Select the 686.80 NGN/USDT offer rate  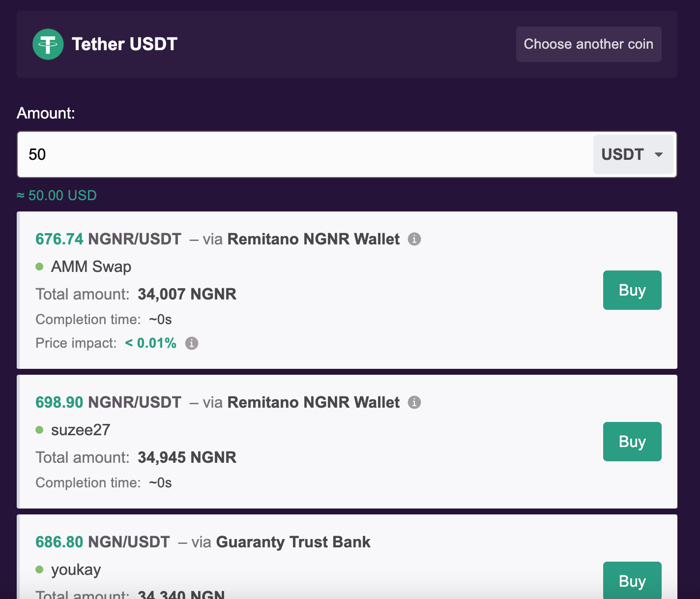click(103, 542)
